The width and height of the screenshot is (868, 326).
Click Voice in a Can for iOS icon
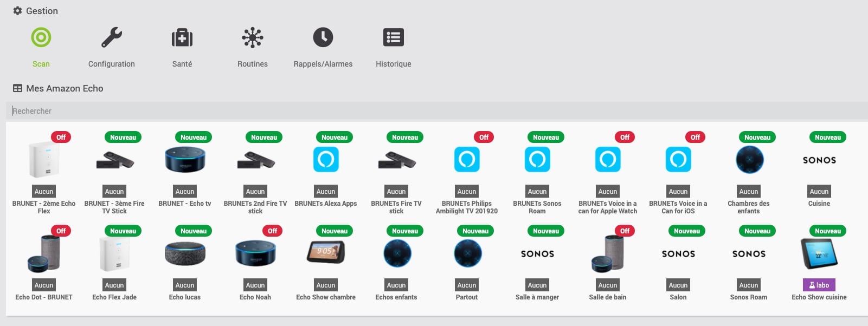[678, 160]
